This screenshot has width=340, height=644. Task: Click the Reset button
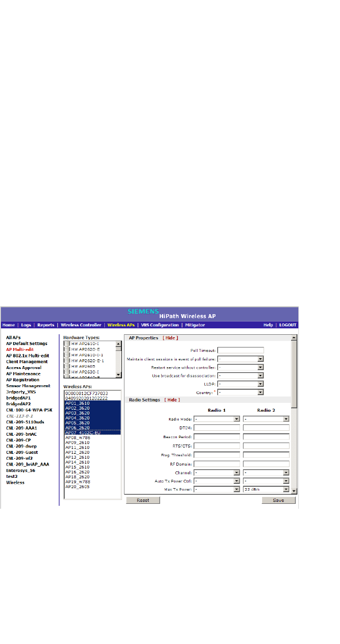[x=143, y=500]
